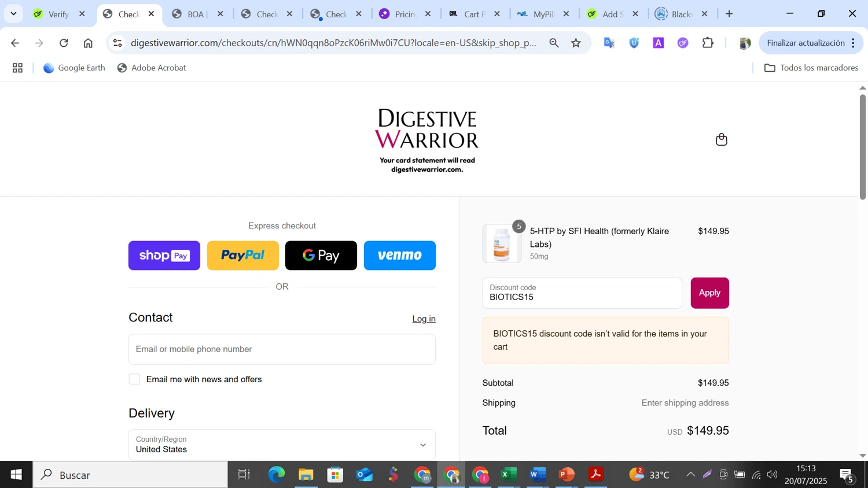868x488 pixels.
Task: Open the shopping bag cart icon
Action: 721,139
